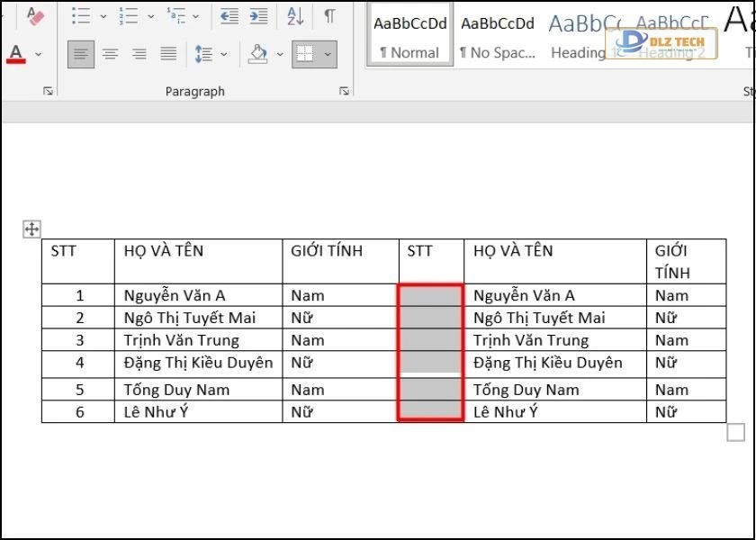
Task: Decrease the paragraph indent
Action: click(229, 16)
